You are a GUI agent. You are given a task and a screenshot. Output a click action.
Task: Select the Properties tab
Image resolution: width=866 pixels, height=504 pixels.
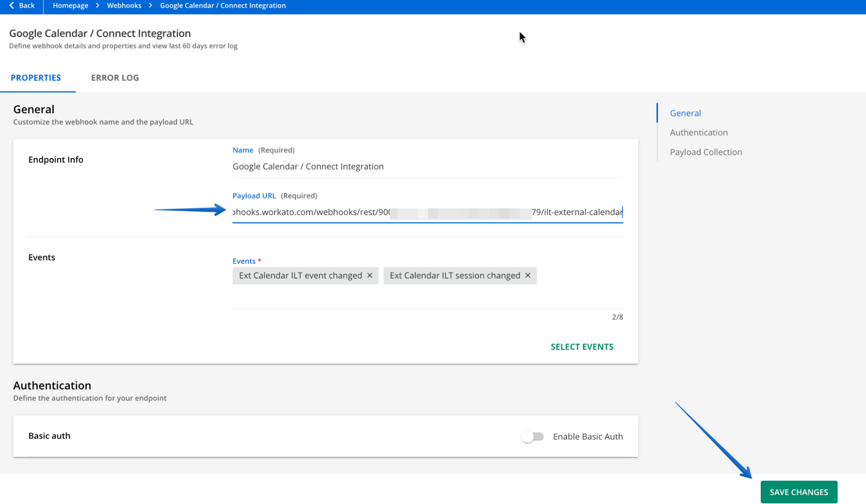36,78
